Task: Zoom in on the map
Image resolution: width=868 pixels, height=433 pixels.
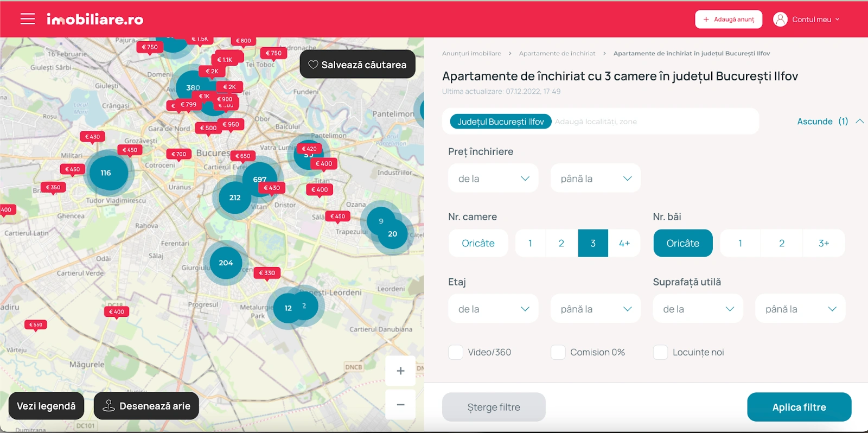Action: (x=400, y=371)
